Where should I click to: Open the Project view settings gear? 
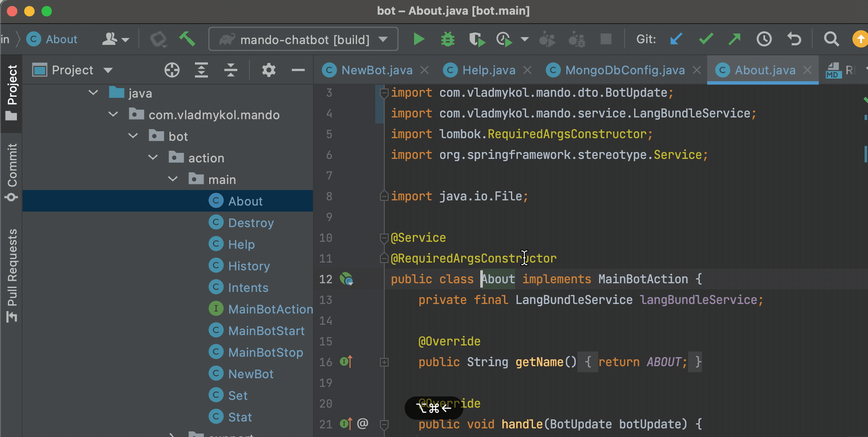[268, 70]
